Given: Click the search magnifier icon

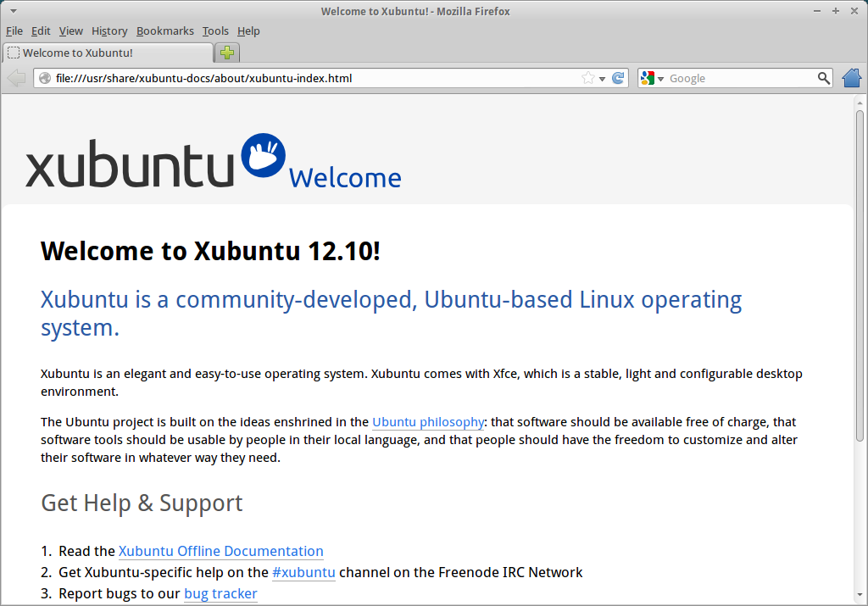Looking at the screenshot, I should click(x=824, y=78).
